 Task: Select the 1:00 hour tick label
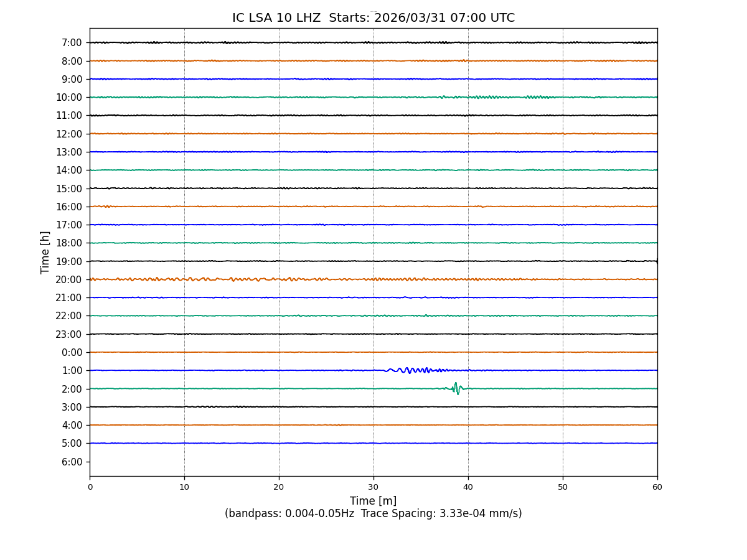(72, 371)
